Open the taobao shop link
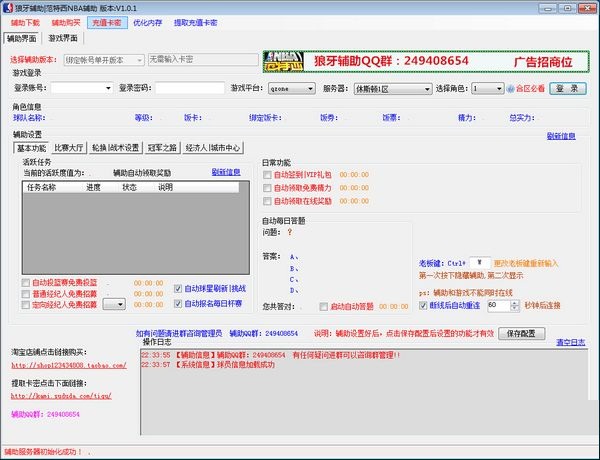The image size is (600, 460). pos(69,365)
